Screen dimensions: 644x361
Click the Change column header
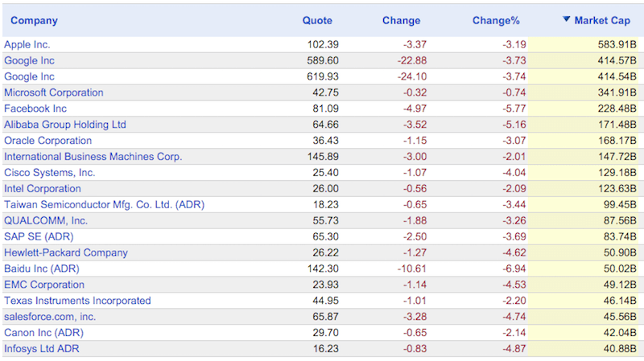click(x=402, y=20)
